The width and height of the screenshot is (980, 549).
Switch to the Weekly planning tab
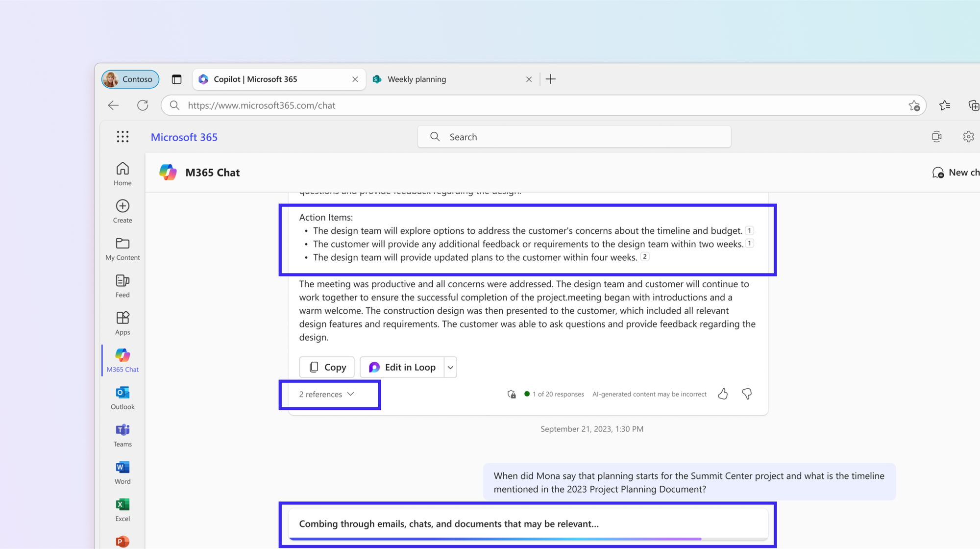[416, 79]
